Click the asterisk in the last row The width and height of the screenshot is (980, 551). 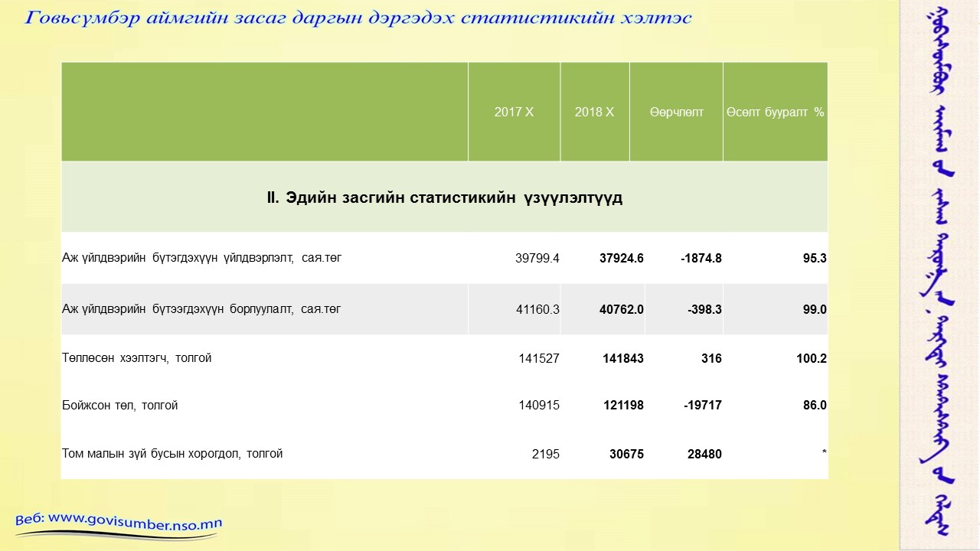coord(824,454)
